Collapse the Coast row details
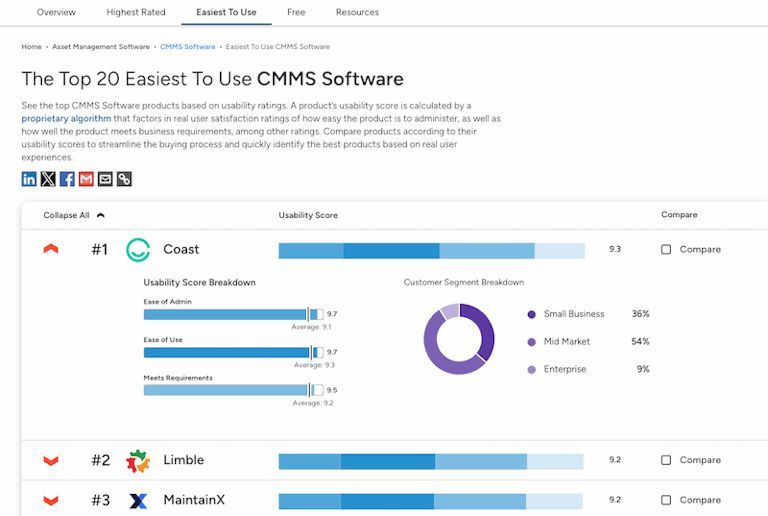Image resolution: width=768 pixels, height=516 pixels. click(x=51, y=249)
